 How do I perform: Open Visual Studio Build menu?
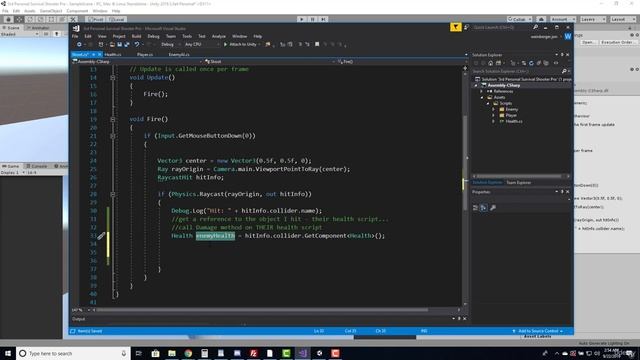coord(136,36)
